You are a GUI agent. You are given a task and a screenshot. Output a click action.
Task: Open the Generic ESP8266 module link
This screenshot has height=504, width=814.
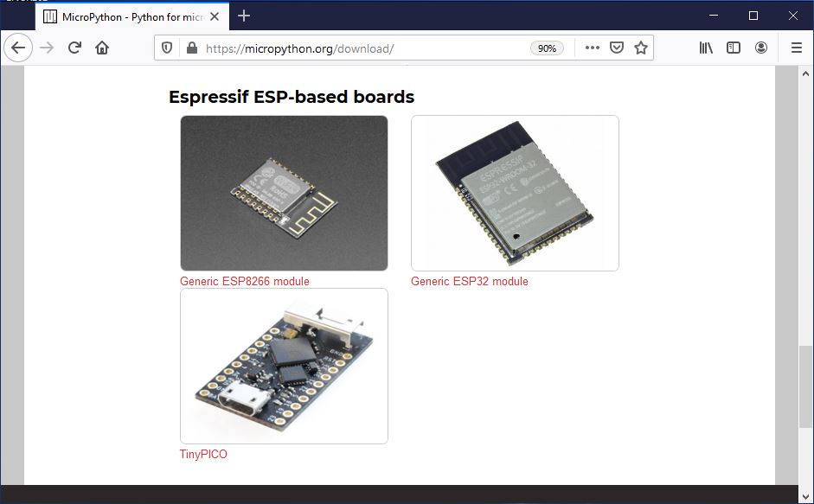243,281
